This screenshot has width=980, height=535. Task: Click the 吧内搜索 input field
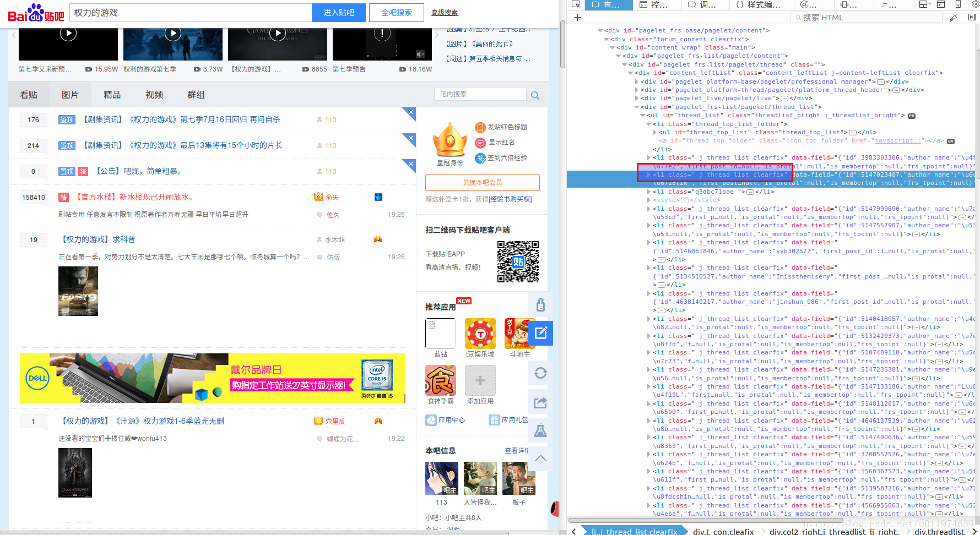[x=480, y=94]
